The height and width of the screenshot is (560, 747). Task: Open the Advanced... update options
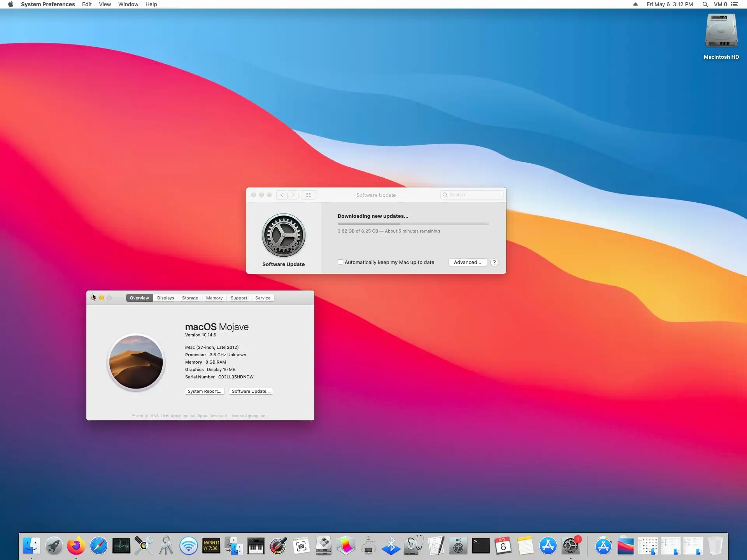click(467, 262)
